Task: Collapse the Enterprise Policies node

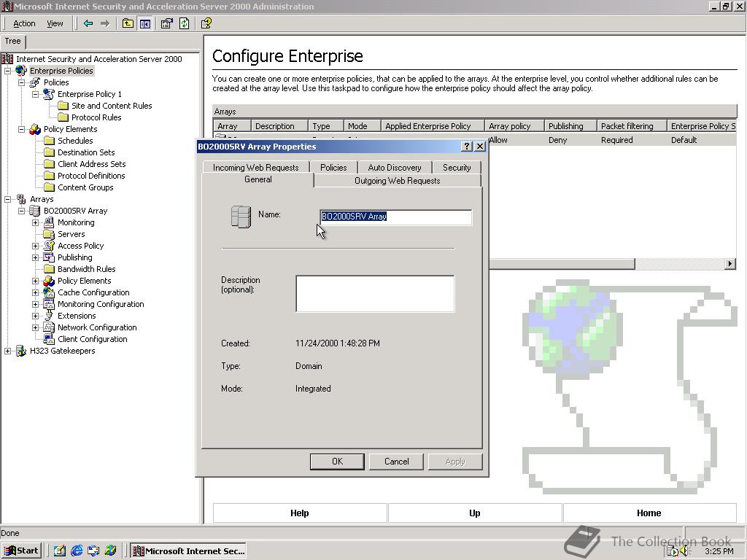Action: 7,71
